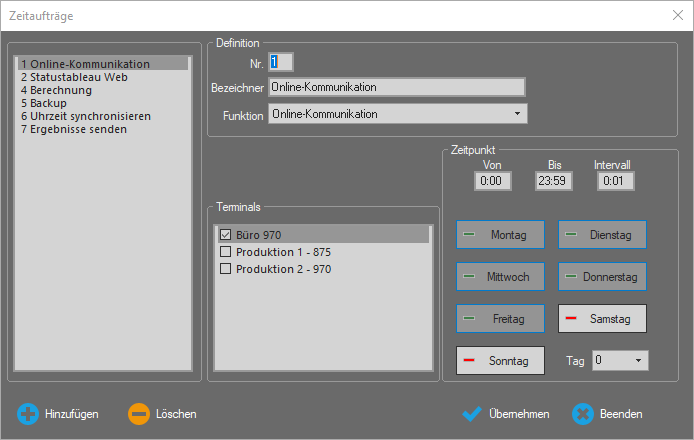Toggle the Freitag weekday button

coord(500,318)
